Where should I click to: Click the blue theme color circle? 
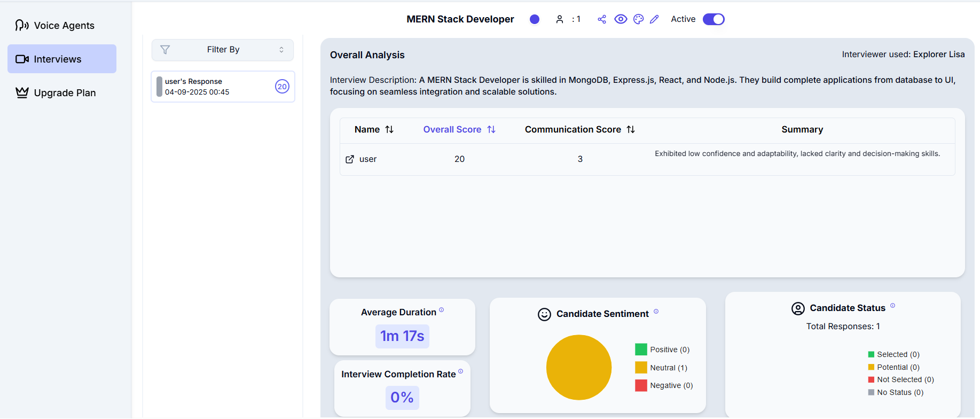coord(534,19)
